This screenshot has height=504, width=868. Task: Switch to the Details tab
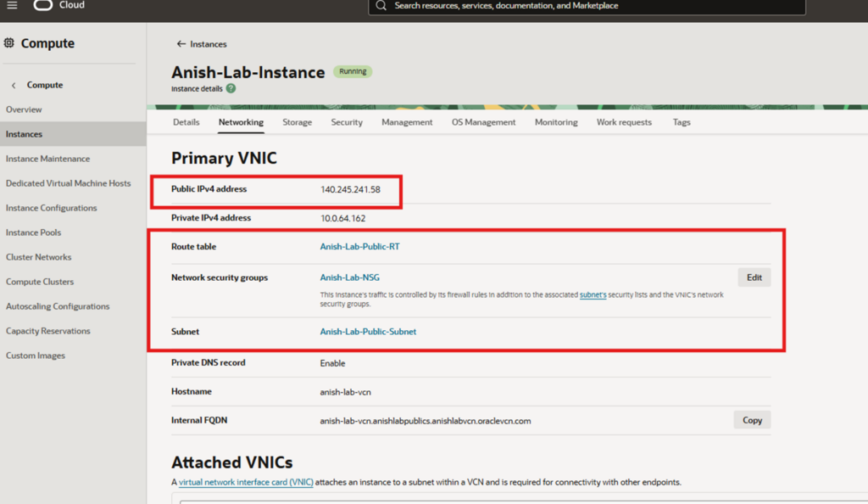click(x=186, y=122)
